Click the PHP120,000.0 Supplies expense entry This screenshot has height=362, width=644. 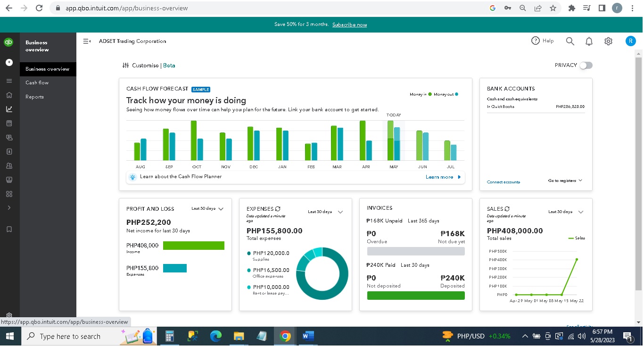(x=268, y=255)
